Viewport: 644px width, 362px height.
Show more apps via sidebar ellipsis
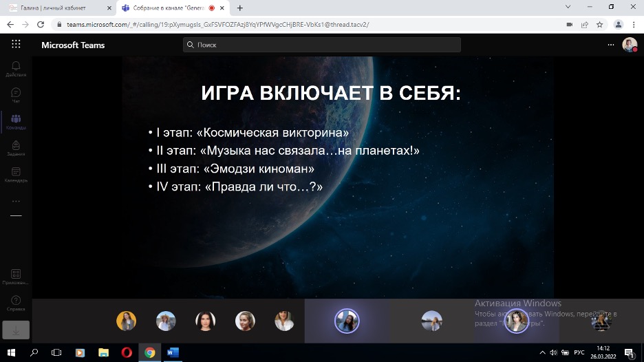point(16,202)
